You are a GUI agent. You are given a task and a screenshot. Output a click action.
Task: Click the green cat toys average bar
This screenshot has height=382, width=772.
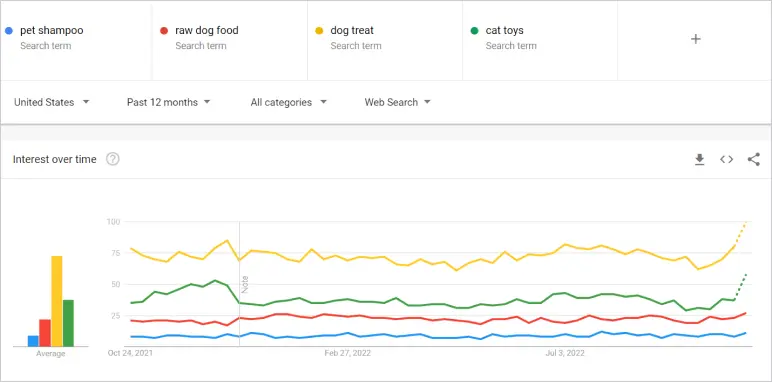(68, 323)
